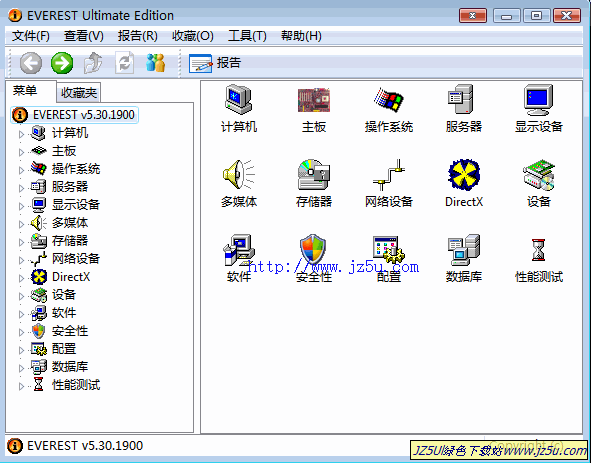Expand the 设备 tree node
The height and width of the screenshot is (463, 591).
[x=21, y=296]
